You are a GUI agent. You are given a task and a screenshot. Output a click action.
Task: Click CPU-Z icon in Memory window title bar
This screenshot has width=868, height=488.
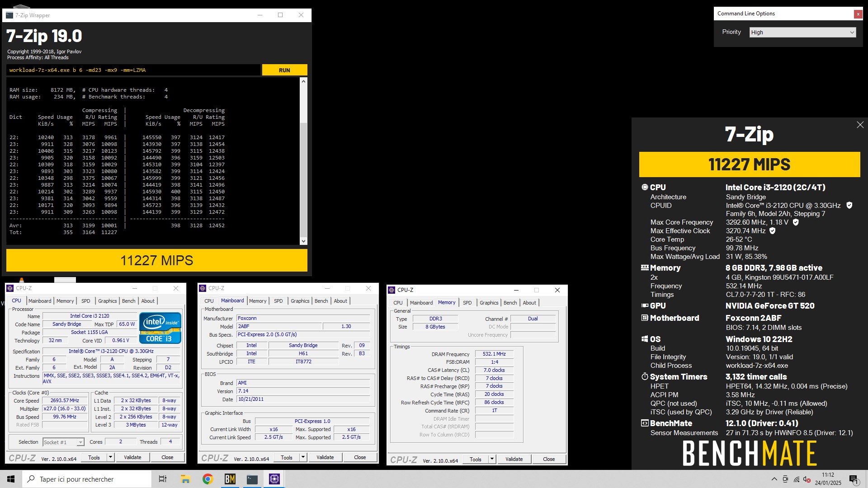click(392, 290)
